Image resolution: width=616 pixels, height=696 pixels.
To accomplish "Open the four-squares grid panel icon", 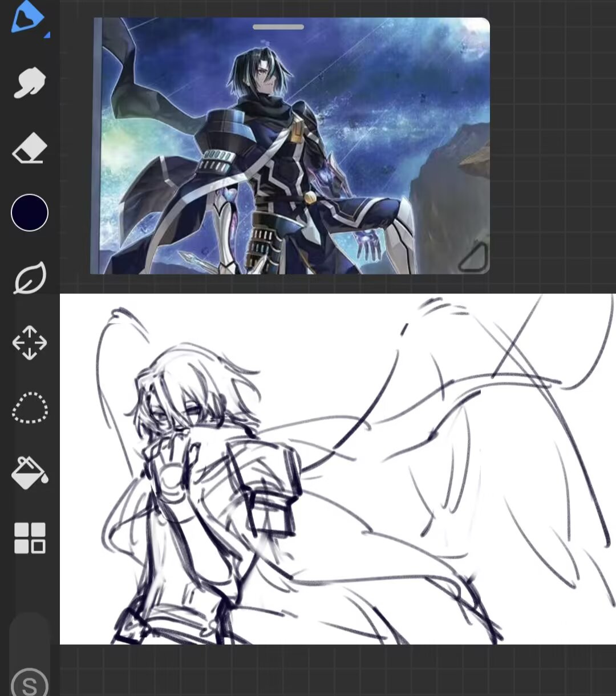I will coord(30,538).
